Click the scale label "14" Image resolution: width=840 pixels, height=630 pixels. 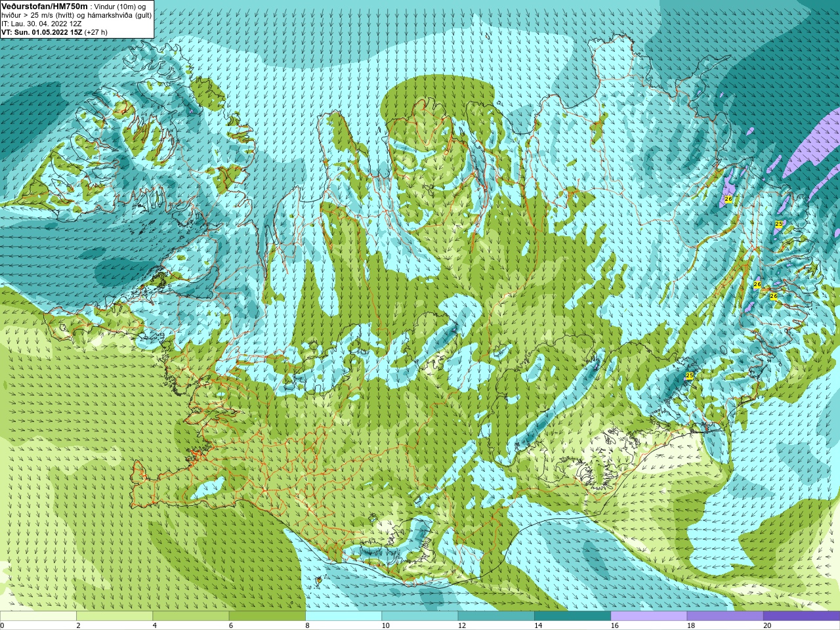tap(538, 625)
